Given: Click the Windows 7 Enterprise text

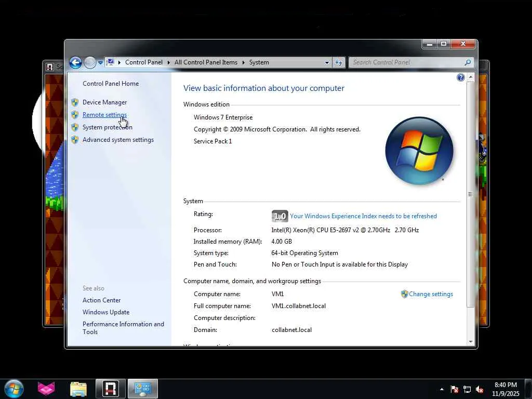Looking at the screenshot, I should point(223,117).
